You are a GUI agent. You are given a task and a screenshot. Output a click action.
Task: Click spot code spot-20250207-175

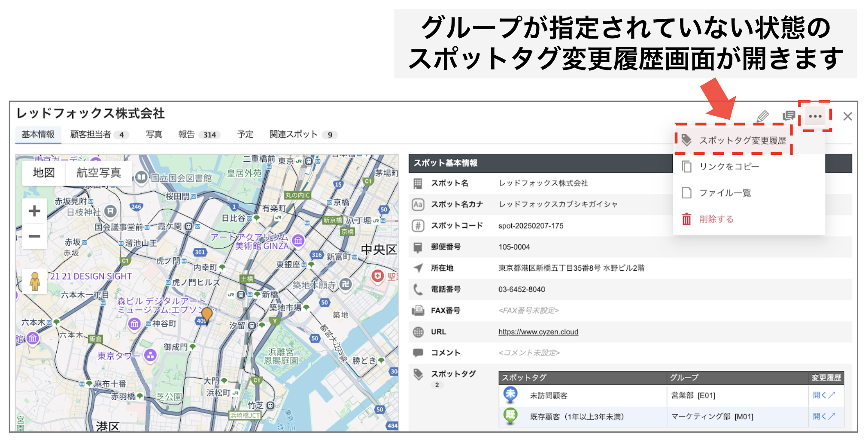pos(531,226)
